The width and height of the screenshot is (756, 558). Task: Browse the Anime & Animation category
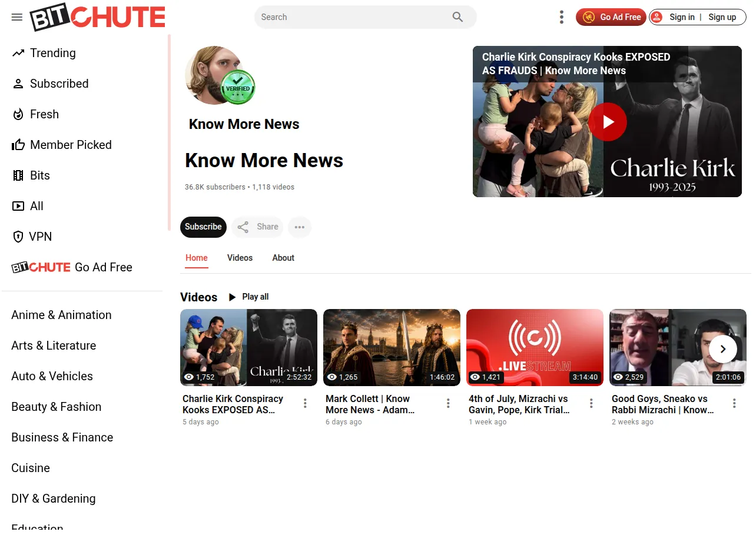point(61,315)
